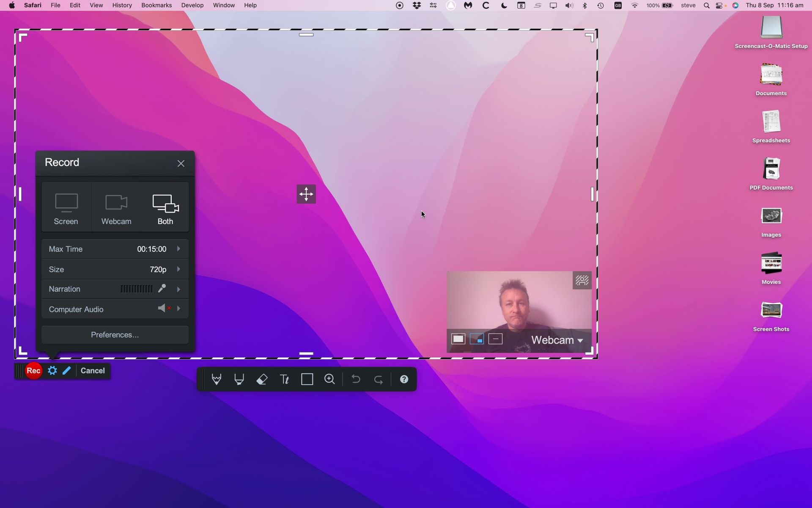812x508 pixels.
Task: Expand Size resolution settings arrow
Action: pos(178,269)
